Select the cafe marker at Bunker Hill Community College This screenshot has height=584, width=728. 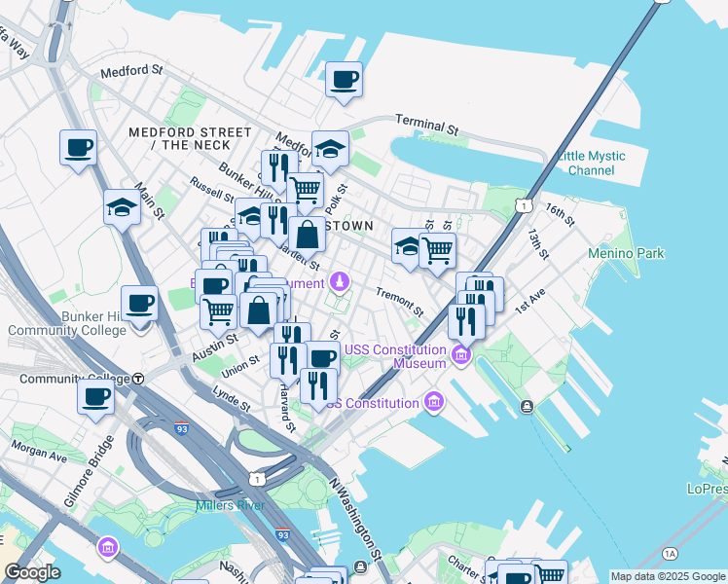point(139,304)
